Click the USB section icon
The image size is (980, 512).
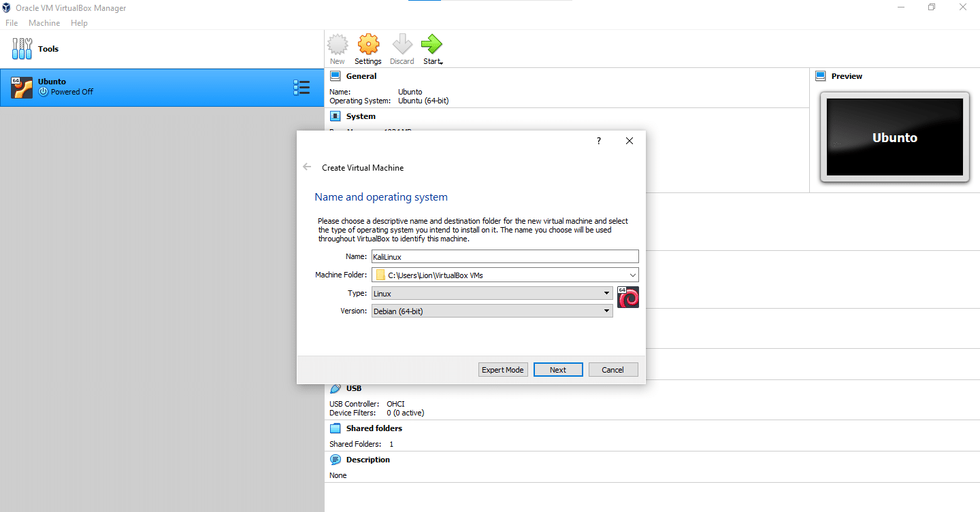(x=335, y=388)
